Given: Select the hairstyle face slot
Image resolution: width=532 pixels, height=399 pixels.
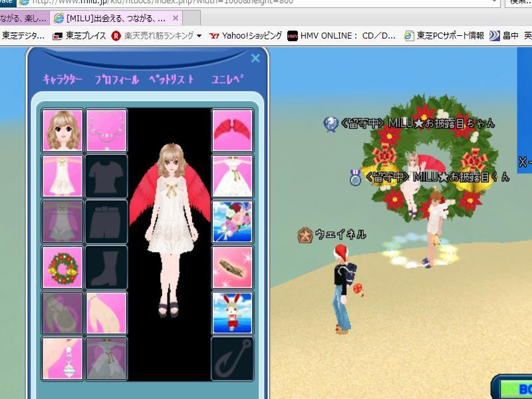Looking at the screenshot, I should coord(63,130).
